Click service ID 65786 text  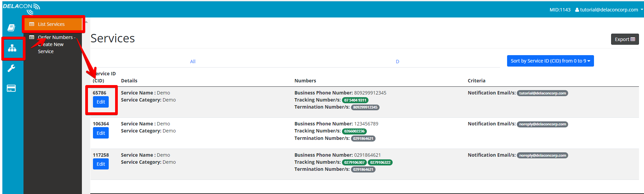tap(99, 93)
